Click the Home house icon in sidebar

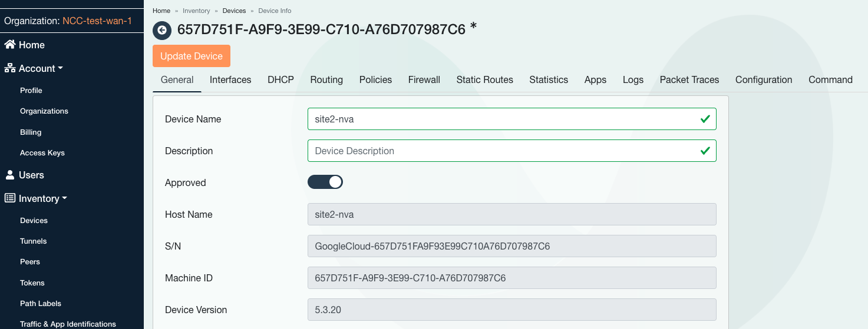(10, 45)
